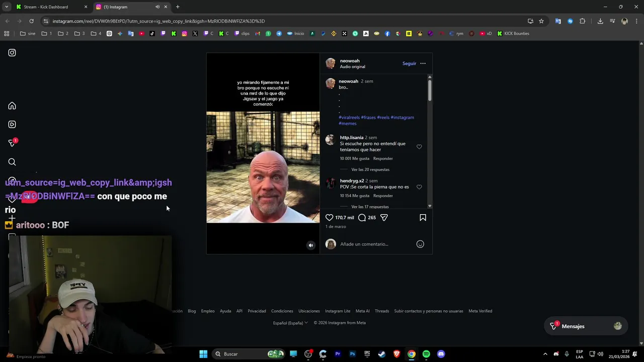Viewport: 644px width, 362px height.
Task: Save the reel with the bookmark icon
Action: tap(423, 218)
